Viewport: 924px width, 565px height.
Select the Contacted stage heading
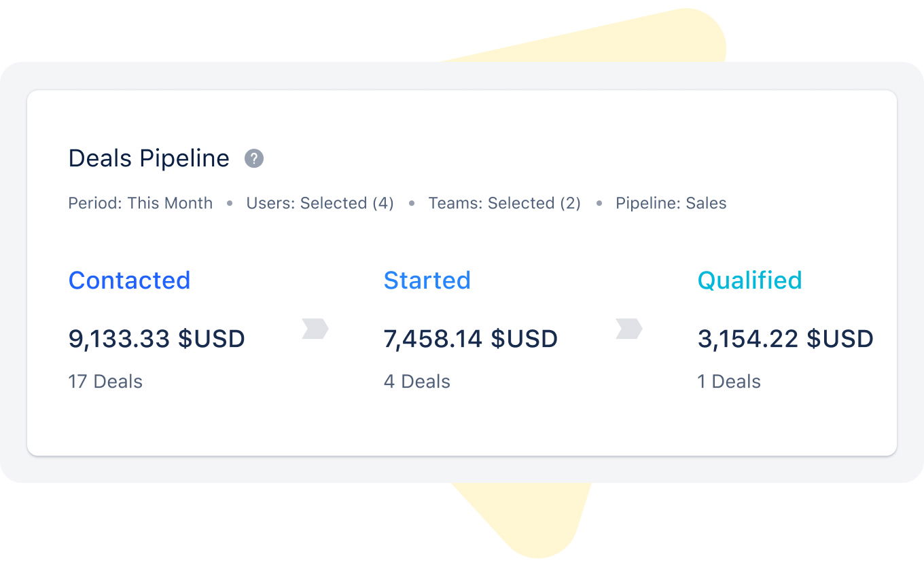[129, 280]
